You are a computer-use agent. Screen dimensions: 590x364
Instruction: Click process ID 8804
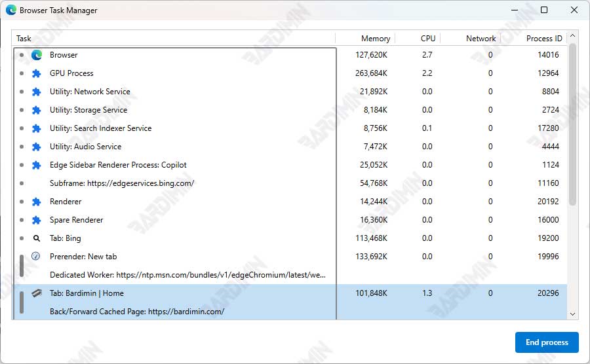pyautogui.click(x=551, y=92)
